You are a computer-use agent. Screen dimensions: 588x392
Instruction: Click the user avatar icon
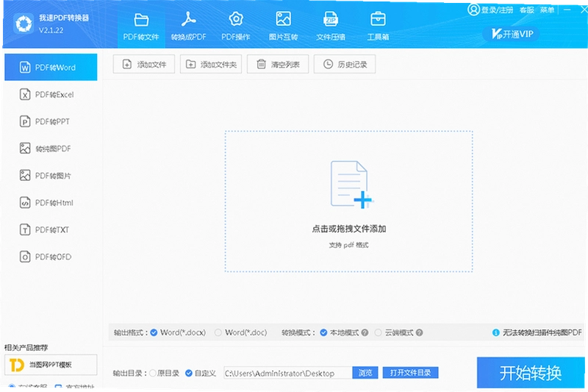coord(473,10)
